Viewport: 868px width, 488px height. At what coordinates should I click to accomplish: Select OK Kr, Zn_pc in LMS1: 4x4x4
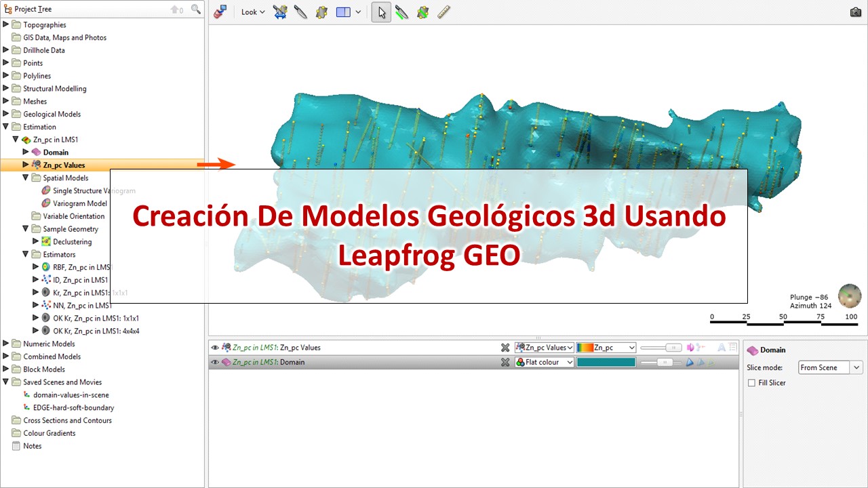[x=96, y=331]
